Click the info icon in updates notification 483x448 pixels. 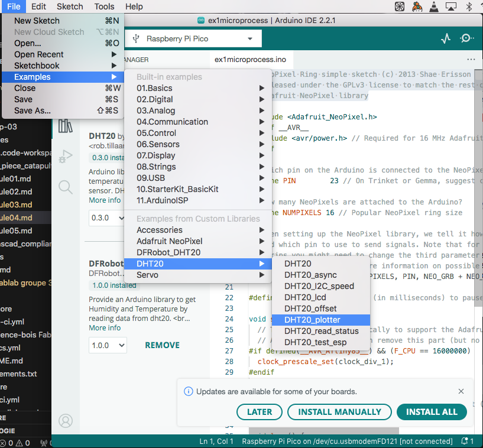click(x=188, y=391)
